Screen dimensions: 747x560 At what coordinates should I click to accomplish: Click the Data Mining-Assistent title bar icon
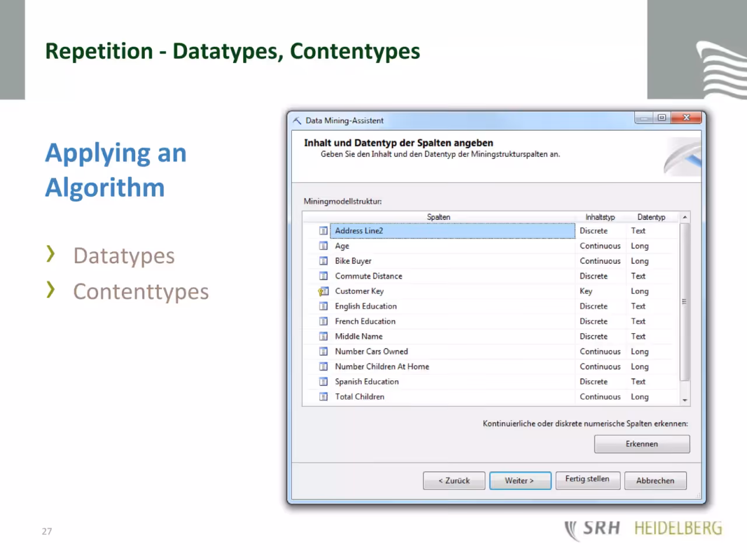click(297, 121)
